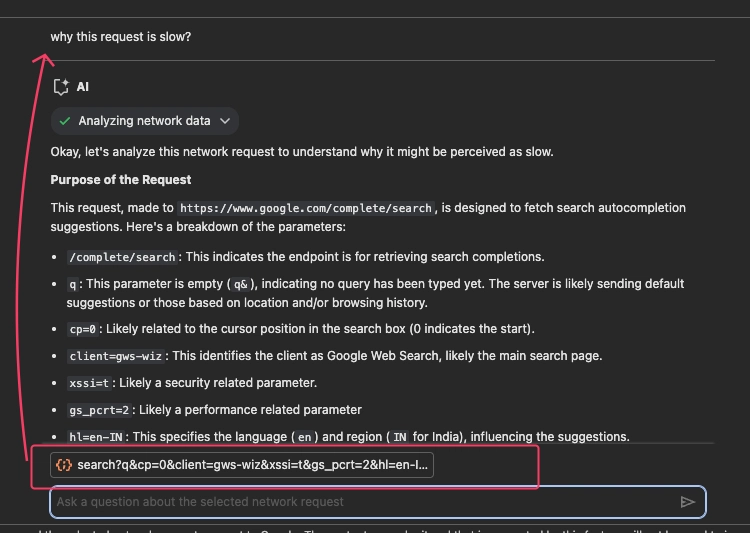Click the green checkmark status icon
This screenshot has width=750, height=533.
click(65, 121)
